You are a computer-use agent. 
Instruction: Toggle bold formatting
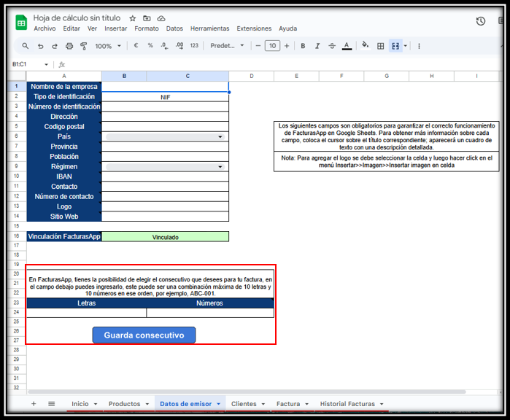pyautogui.click(x=303, y=46)
